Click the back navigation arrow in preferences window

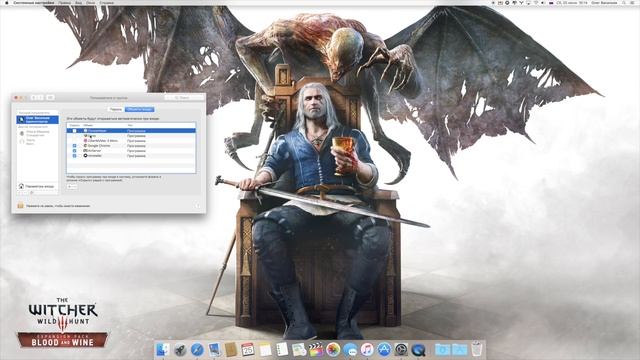click(x=34, y=98)
